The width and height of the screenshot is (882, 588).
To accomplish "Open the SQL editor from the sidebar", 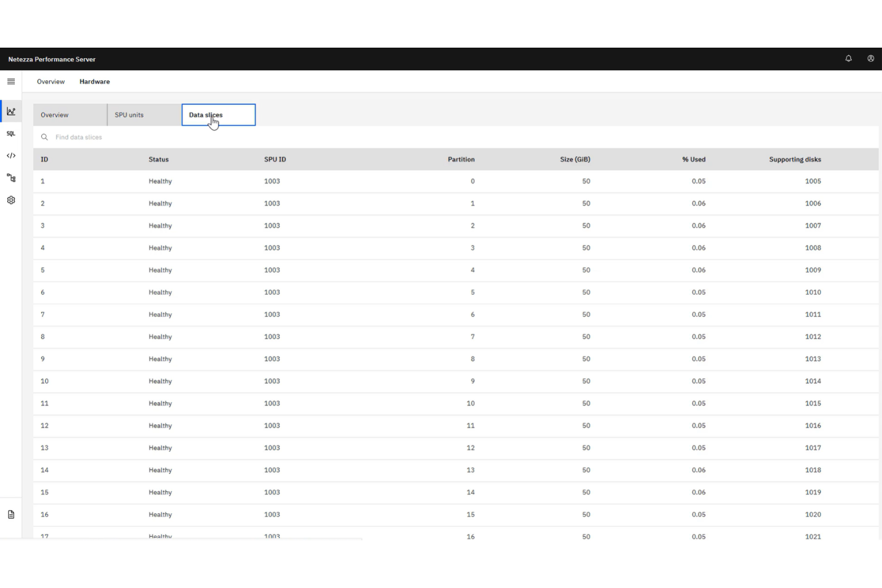I will [11, 133].
